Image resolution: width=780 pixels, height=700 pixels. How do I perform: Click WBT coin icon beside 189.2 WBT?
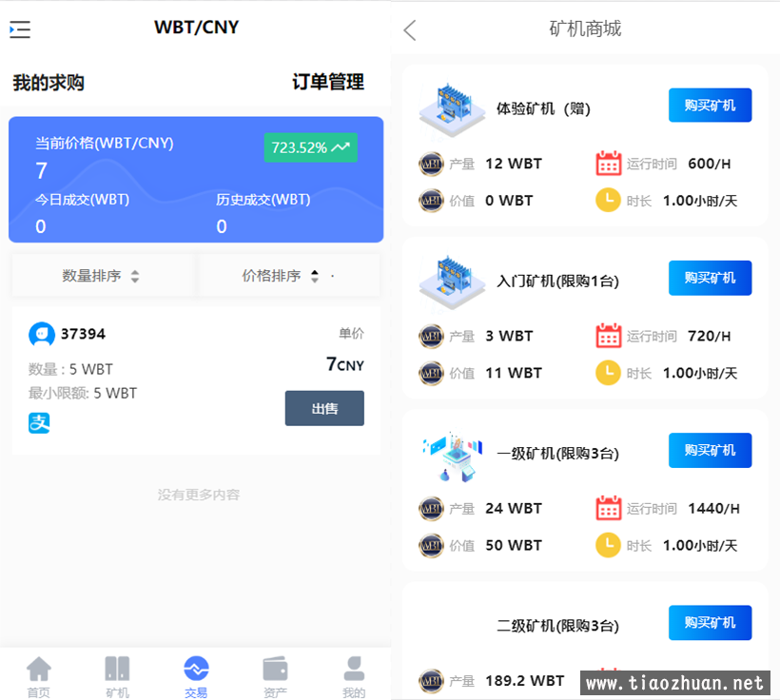pos(431,681)
